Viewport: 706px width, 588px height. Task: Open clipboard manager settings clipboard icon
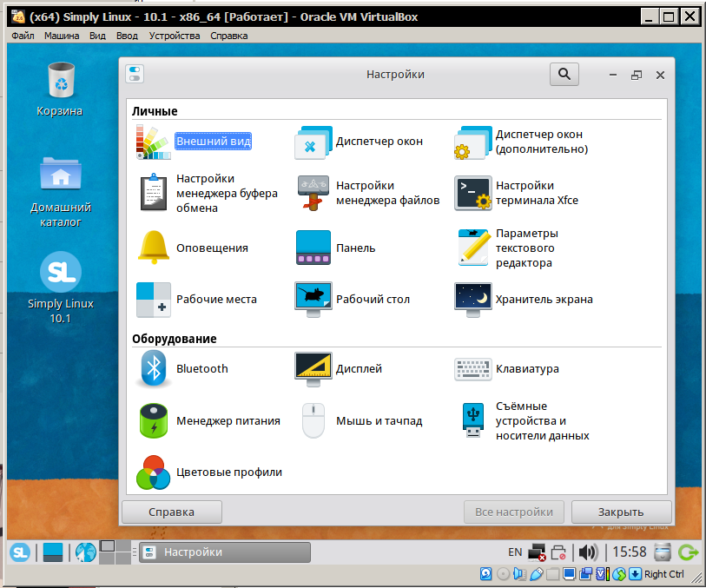(154, 193)
